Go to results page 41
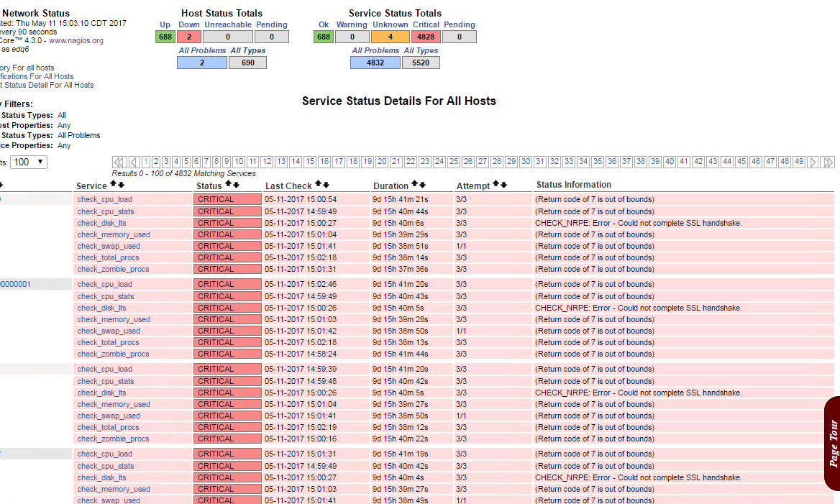Viewport: 840px width, 504px height. click(x=683, y=161)
